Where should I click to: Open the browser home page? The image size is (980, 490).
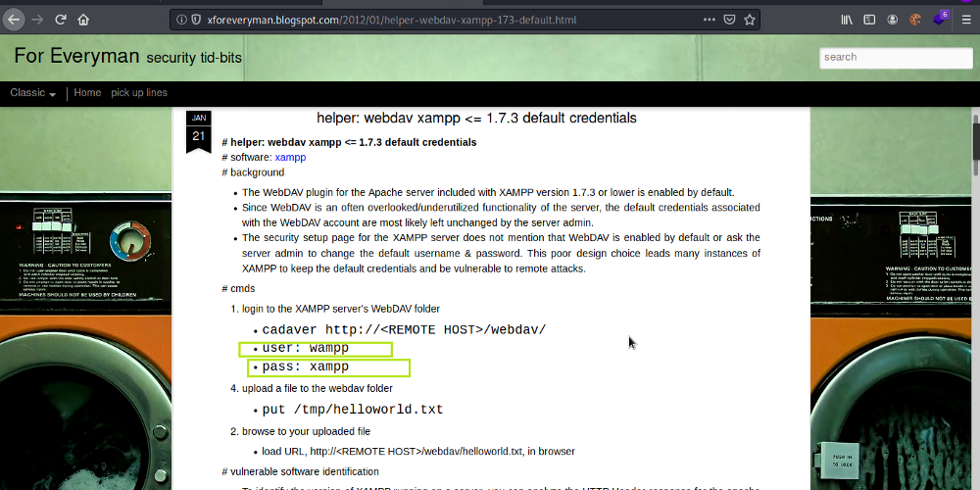coord(83,20)
